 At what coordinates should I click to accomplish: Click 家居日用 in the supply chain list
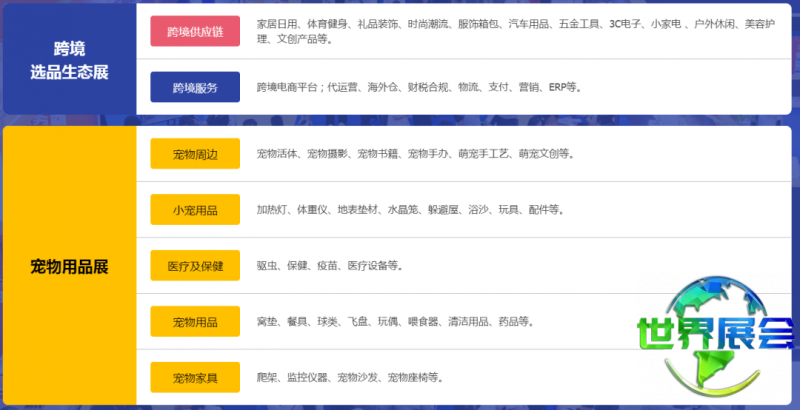click(x=276, y=23)
